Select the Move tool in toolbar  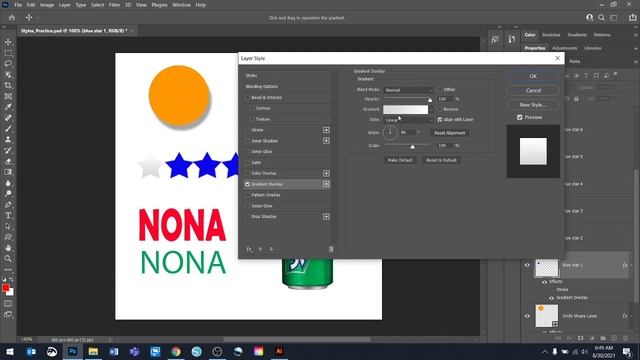coord(8,42)
